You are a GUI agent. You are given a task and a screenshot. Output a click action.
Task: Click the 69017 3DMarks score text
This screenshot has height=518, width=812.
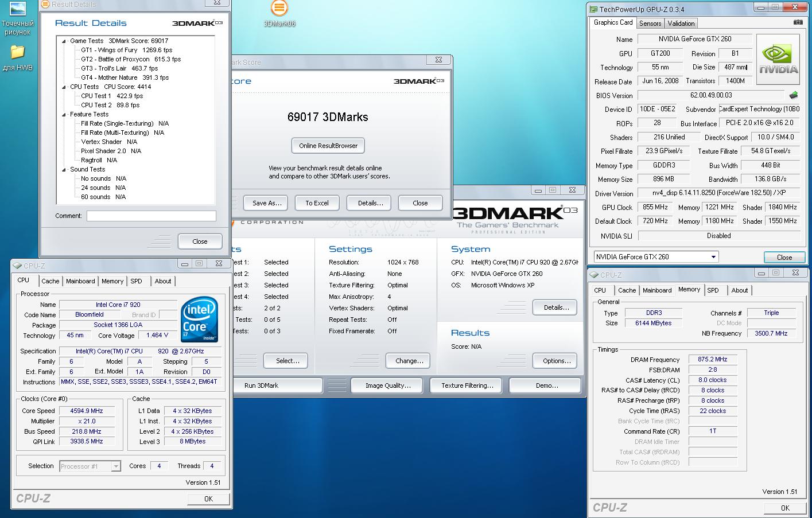328,117
